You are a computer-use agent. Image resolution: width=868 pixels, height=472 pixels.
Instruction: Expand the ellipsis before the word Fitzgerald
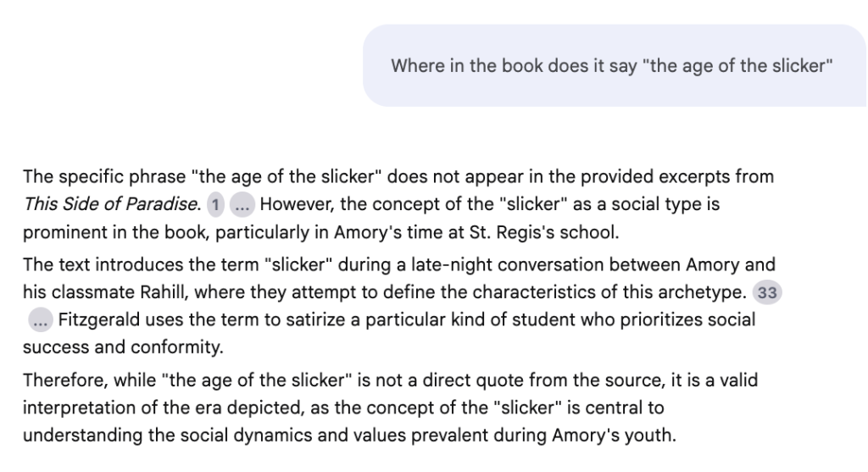pyautogui.click(x=40, y=320)
